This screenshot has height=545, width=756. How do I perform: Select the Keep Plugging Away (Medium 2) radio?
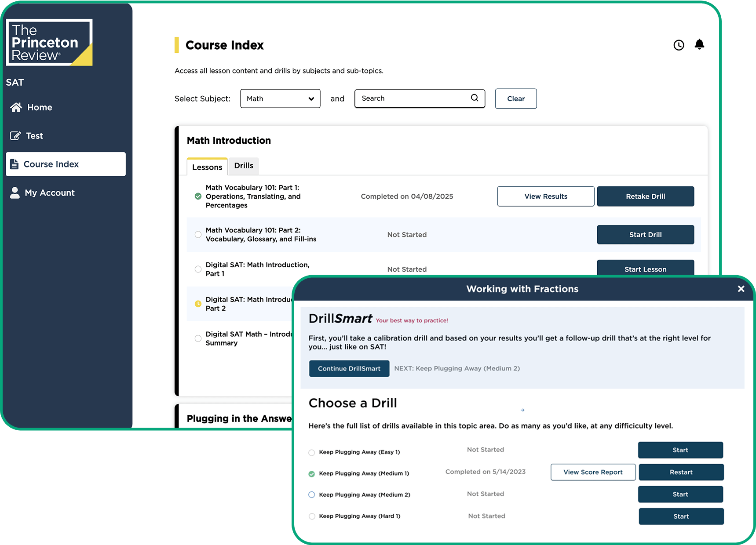pyautogui.click(x=312, y=494)
